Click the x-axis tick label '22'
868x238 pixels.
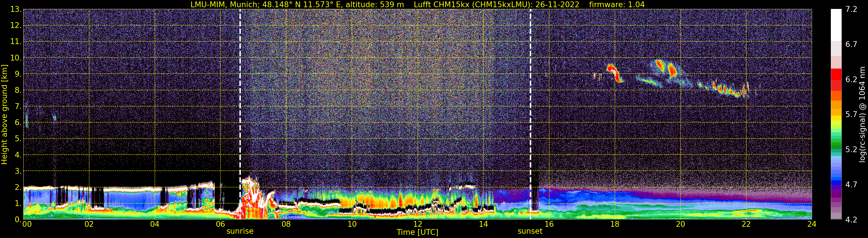pos(746,224)
